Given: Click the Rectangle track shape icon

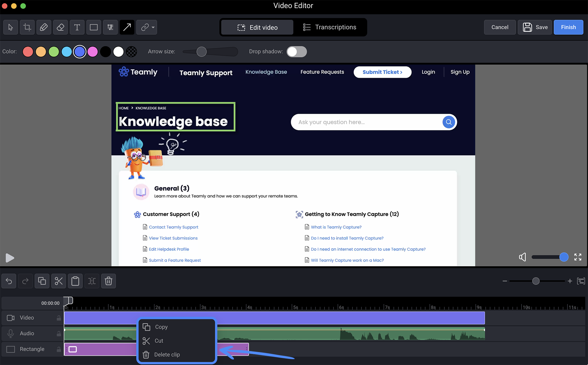Looking at the screenshot, I should [11, 349].
